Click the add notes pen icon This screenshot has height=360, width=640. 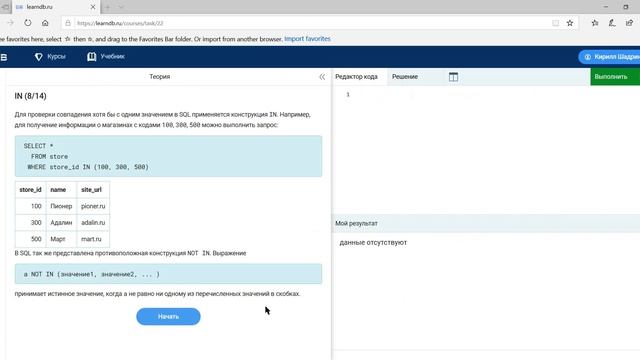[612, 23]
